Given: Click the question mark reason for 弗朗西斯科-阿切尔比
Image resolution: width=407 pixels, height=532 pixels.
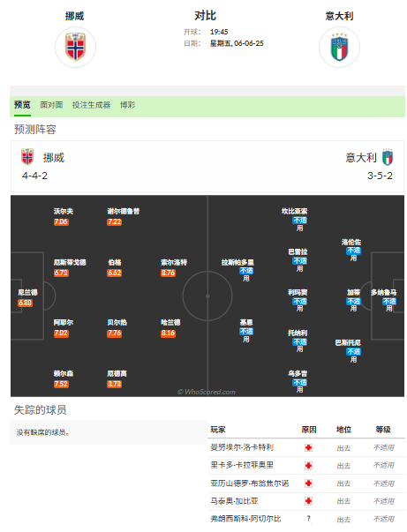Looking at the screenshot, I should coord(308,519).
